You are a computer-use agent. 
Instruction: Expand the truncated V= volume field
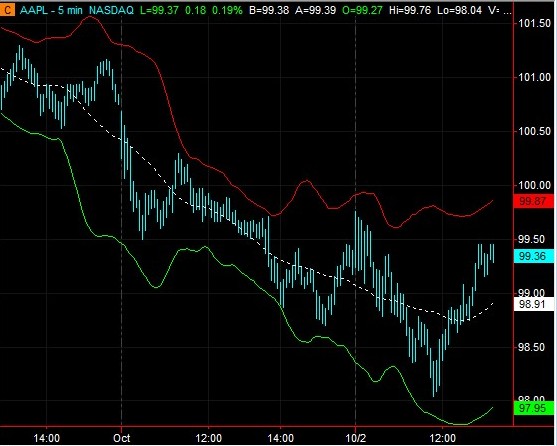pyautogui.click(x=500, y=10)
